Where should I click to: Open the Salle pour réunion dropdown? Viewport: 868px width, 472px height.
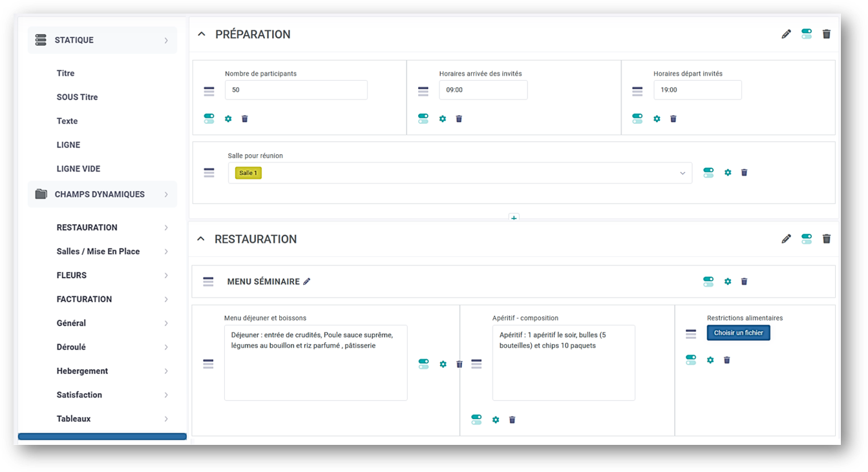pyautogui.click(x=682, y=173)
